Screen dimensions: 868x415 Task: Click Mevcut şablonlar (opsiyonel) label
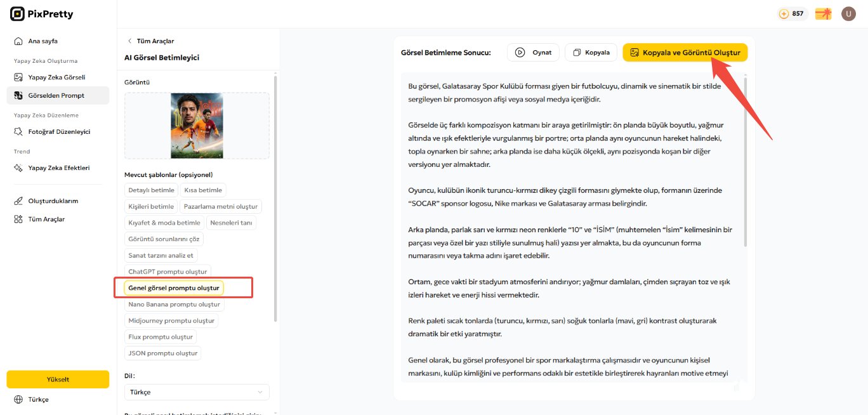169,175
